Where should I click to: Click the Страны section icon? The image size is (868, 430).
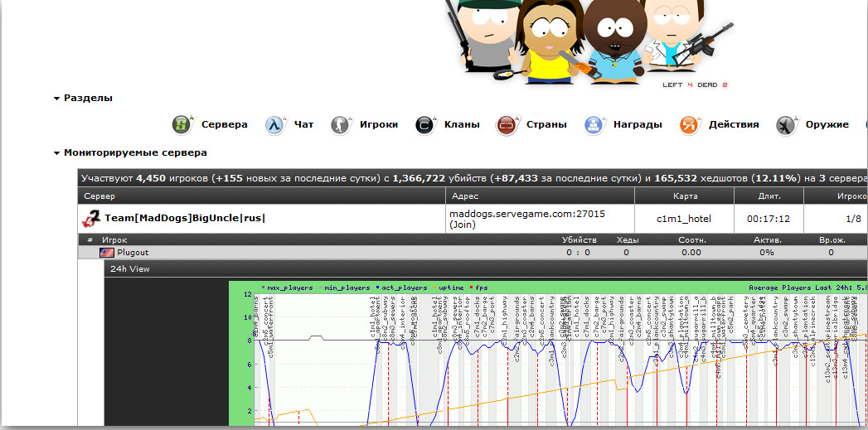pos(507,125)
